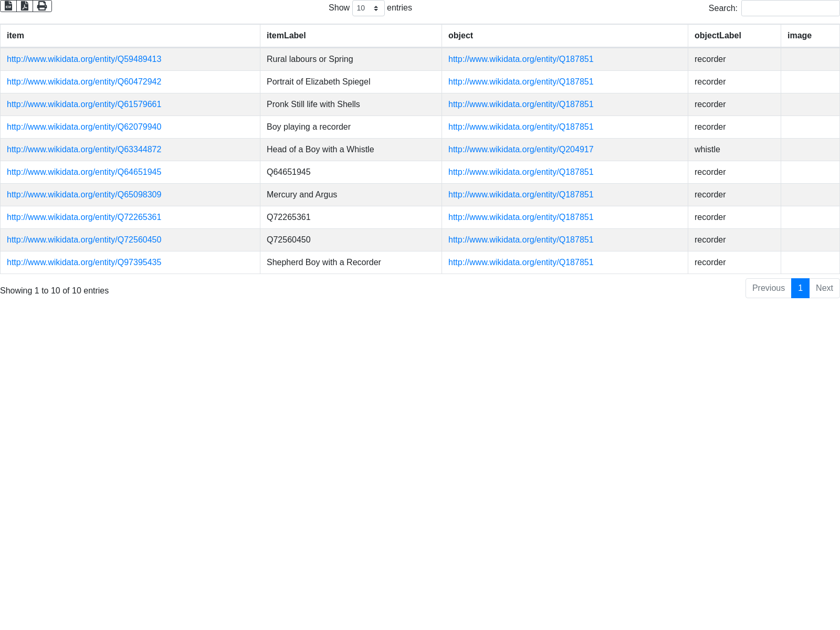Go to the Previous page

point(768,288)
